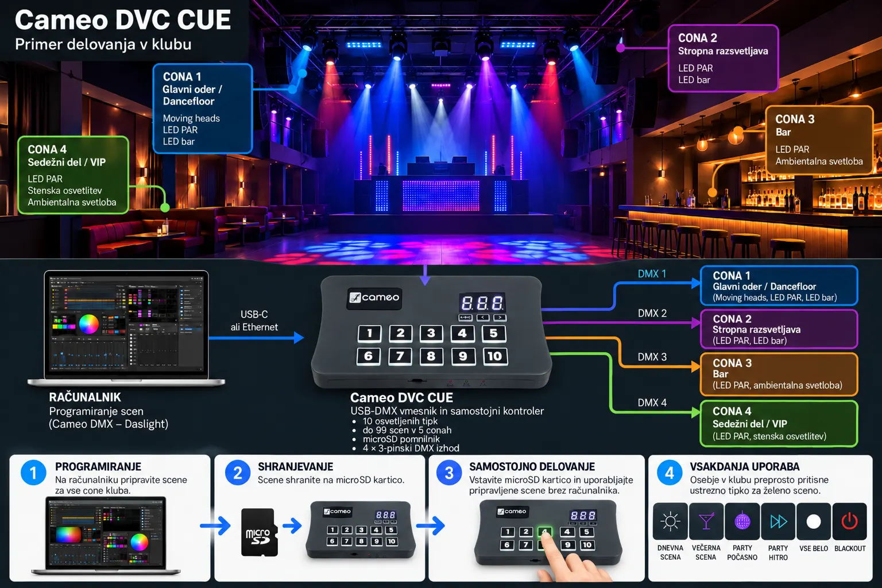This screenshot has height=588, width=882.
Task: Click the CONA 1 box on the DMX 1 output
Action: 779,285
